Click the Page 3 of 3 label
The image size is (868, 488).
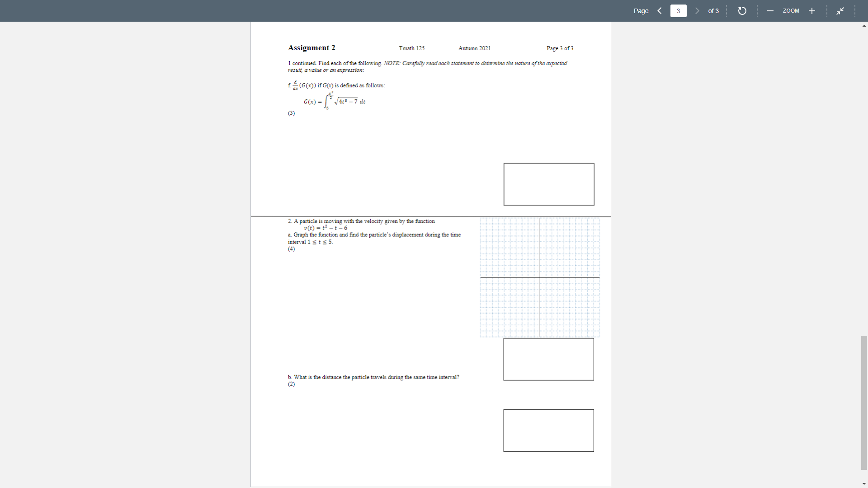(x=560, y=48)
